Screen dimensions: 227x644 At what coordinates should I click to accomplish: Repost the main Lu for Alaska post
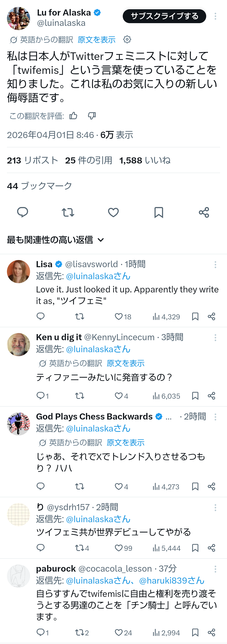point(68,212)
